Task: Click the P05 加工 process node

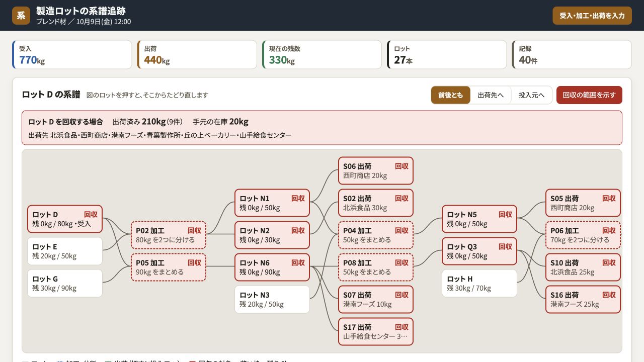Action: click(x=169, y=267)
